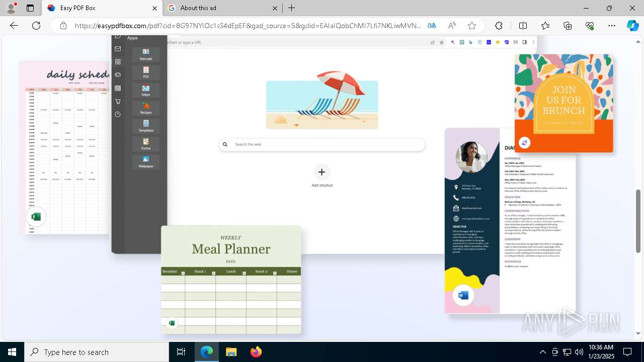The width and height of the screenshot is (644, 362).
Task: Open the daily schedule spreadsheet thumbnail
Action: pyautogui.click(x=64, y=148)
